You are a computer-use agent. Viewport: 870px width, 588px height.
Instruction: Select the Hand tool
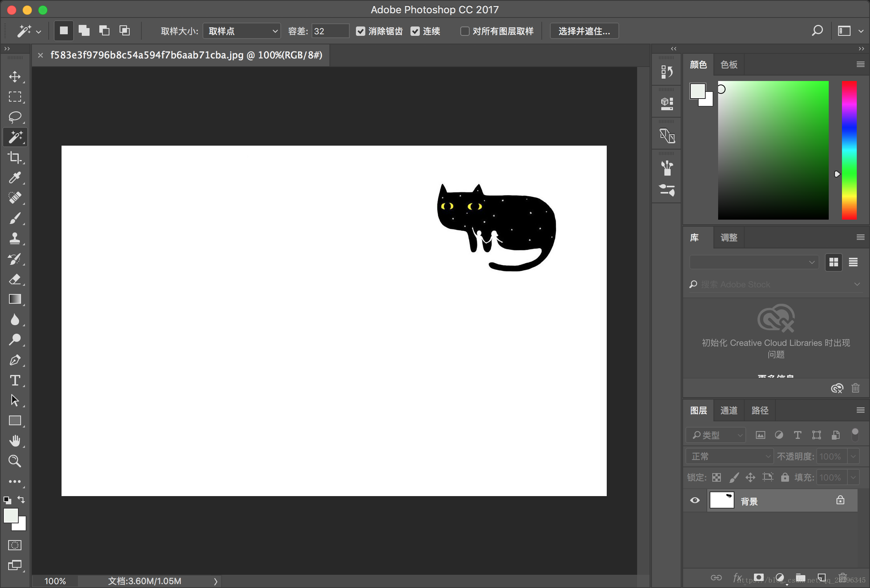15,441
